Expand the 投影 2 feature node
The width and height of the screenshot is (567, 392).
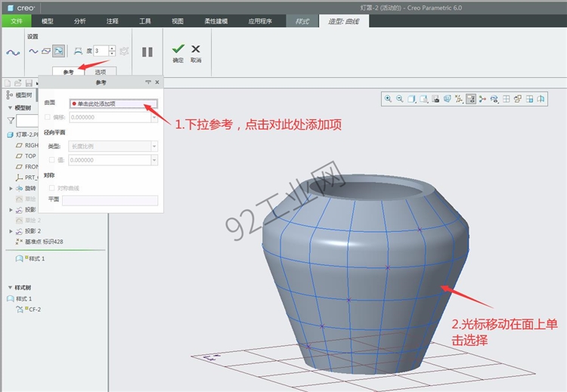coord(11,231)
